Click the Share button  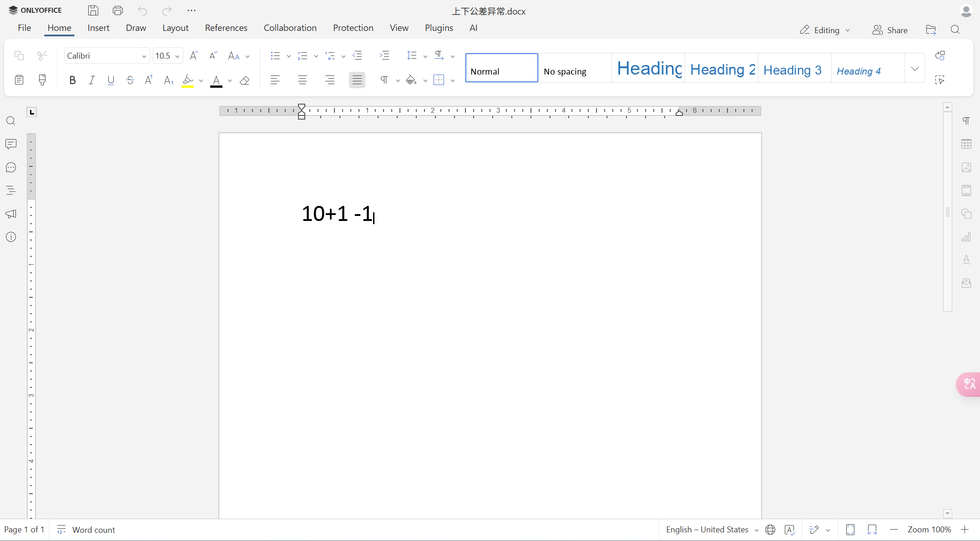click(890, 30)
